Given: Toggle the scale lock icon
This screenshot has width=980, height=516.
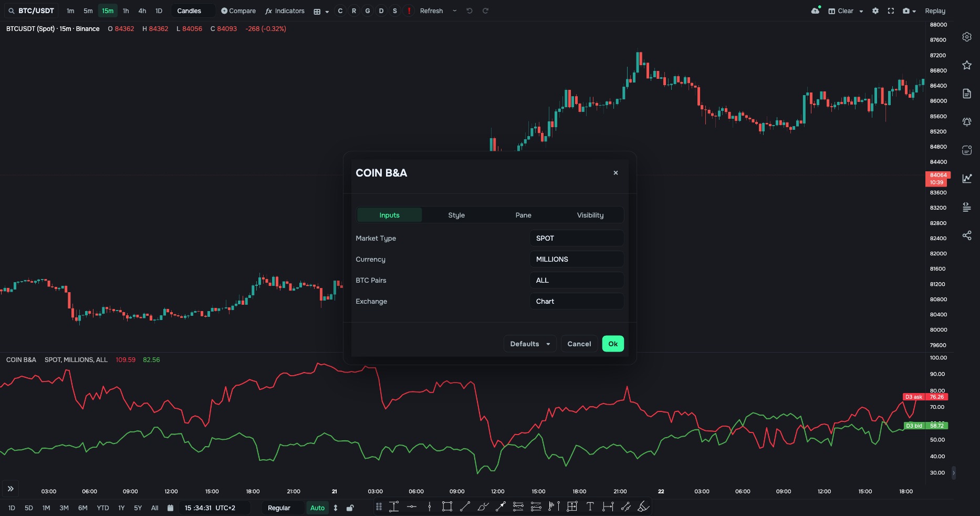Looking at the screenshot, I should point(350,508).
